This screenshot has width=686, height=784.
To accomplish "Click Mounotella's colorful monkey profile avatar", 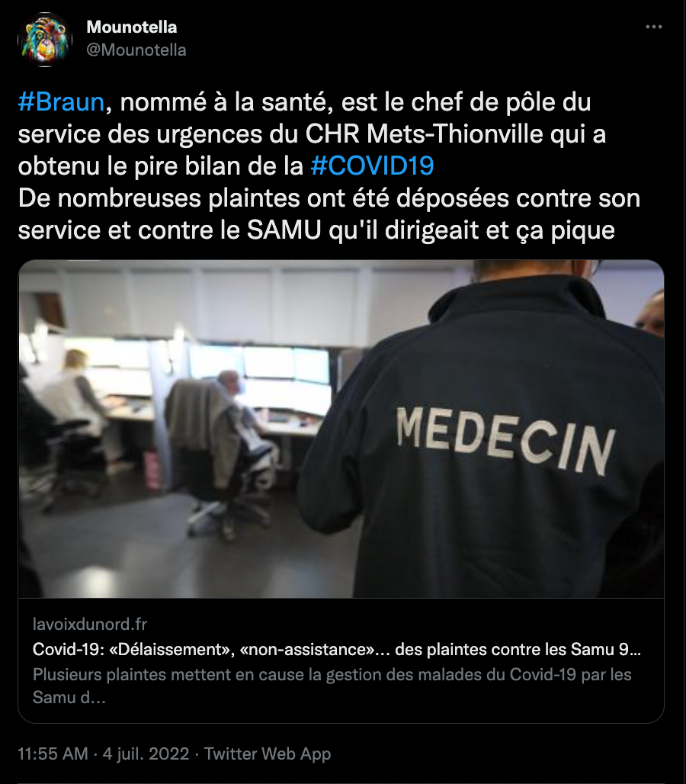I will [45, 40].
